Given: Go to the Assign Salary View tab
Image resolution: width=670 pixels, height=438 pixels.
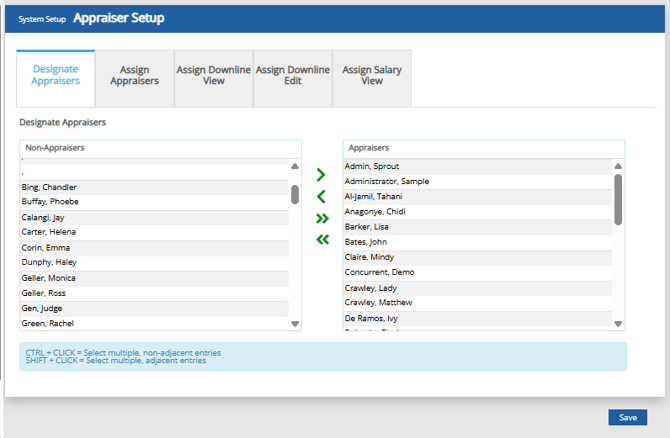Looking at the screenshot, I should point(371,76).
